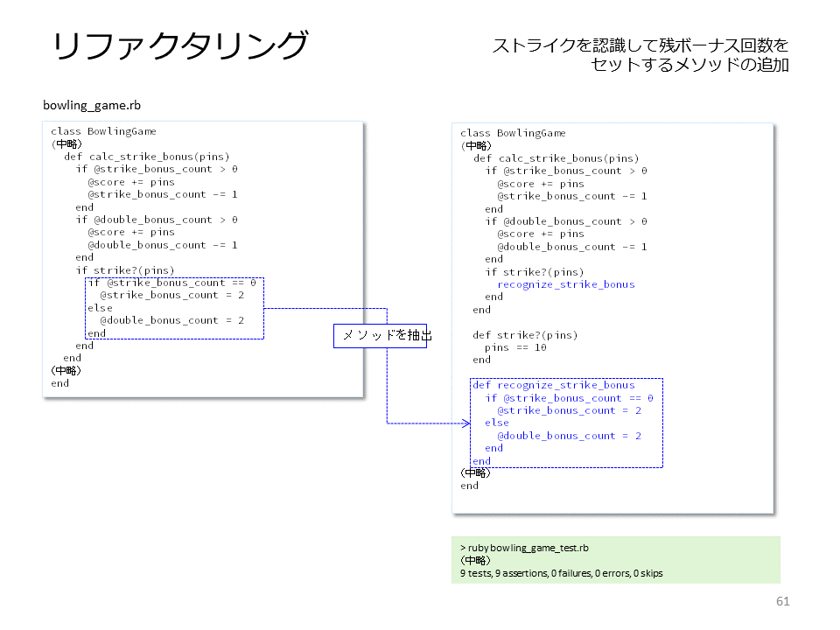The width and height of the screenshot is (840, 630).
Task: Click the line pins == 10
Action: pos(515,347)
